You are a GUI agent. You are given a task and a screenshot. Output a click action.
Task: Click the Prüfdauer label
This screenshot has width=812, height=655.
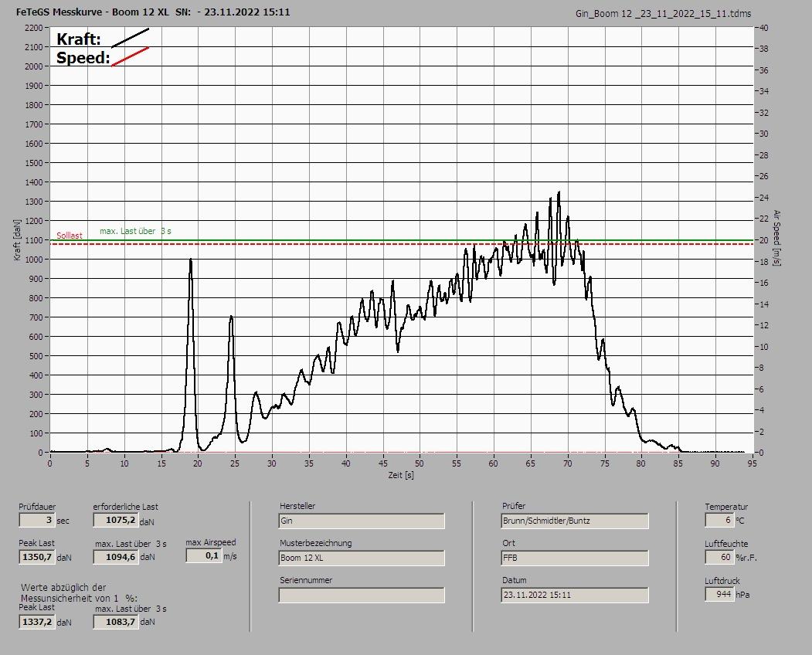pyautogui.click(x=37, y=507)
